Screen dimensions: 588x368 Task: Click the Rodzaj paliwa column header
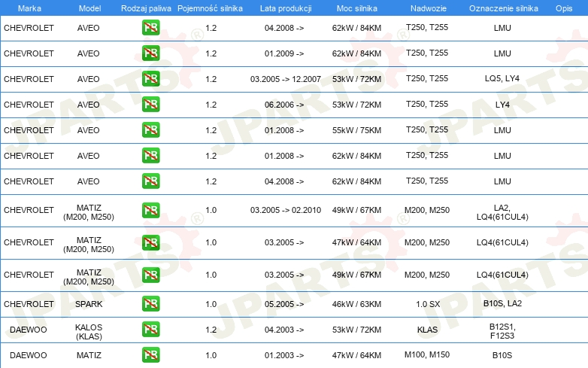point(146,8)
